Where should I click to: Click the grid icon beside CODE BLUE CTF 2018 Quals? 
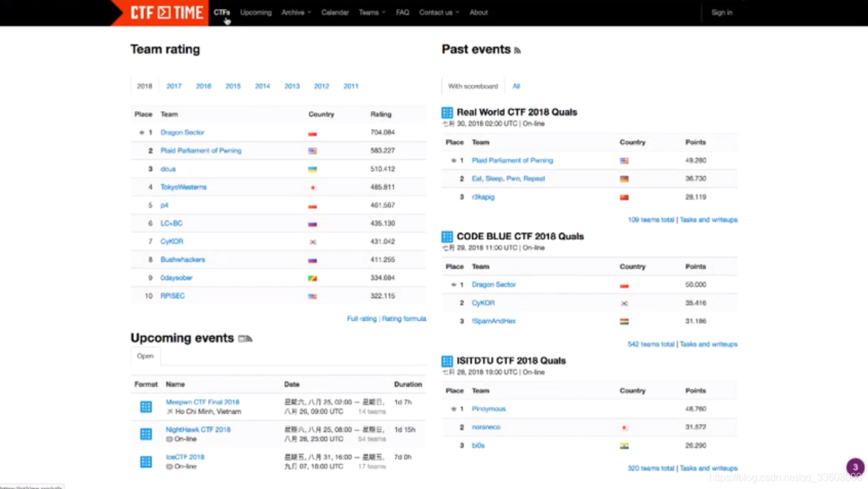click(447, 237)
